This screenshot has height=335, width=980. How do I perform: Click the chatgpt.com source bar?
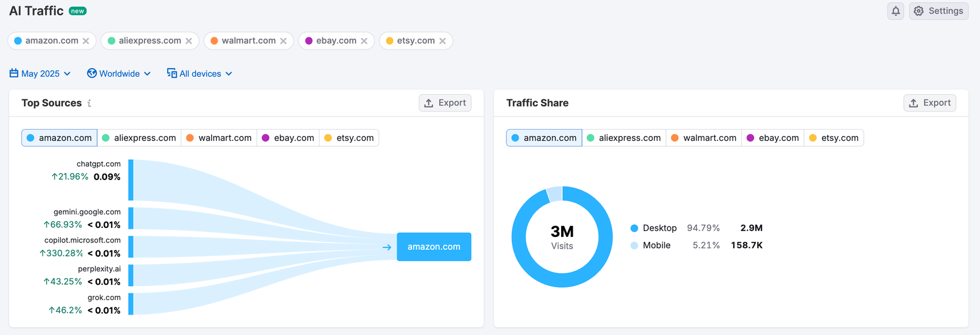131,180
